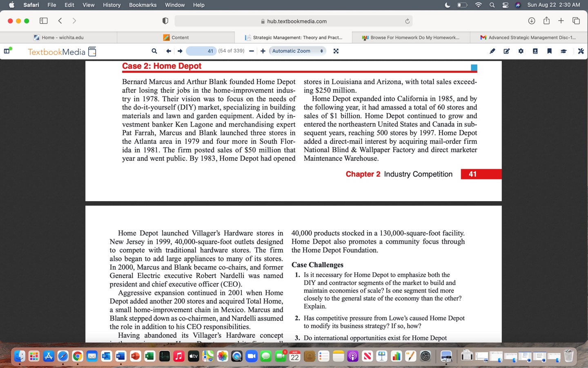Click the page number input field
The image size is (588, 368).
(201, 51)
